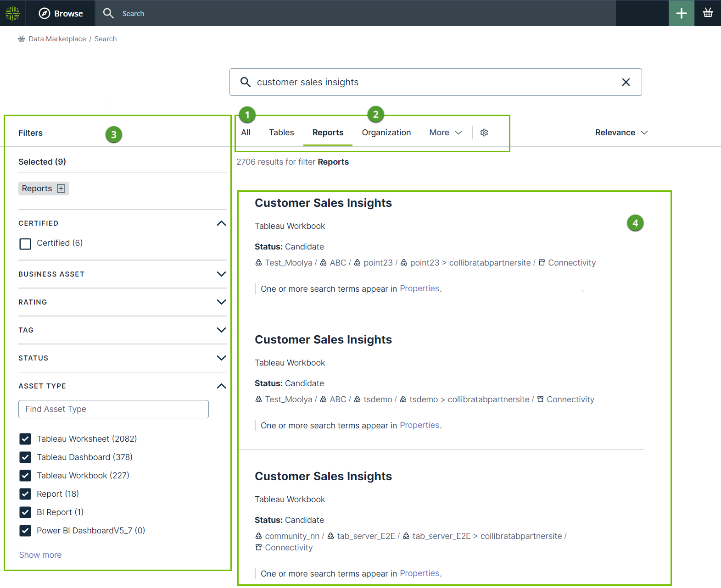This screenshot has width=721, height=588.
Task: Switch to the Organization tab
Action: click(386, 133)
